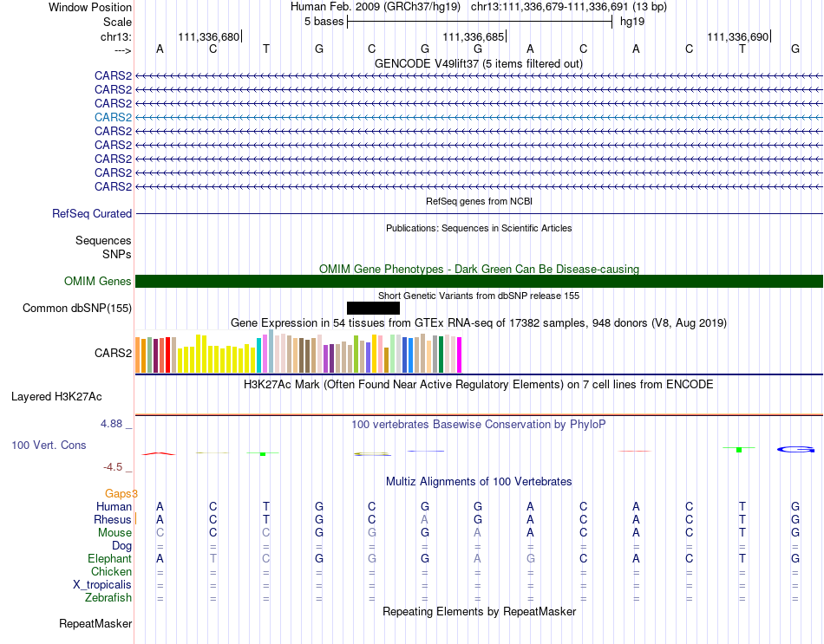Viewport: 824px width, 644px height.
Task: Open the OMIM Genes track label
Action: (98, 281)
